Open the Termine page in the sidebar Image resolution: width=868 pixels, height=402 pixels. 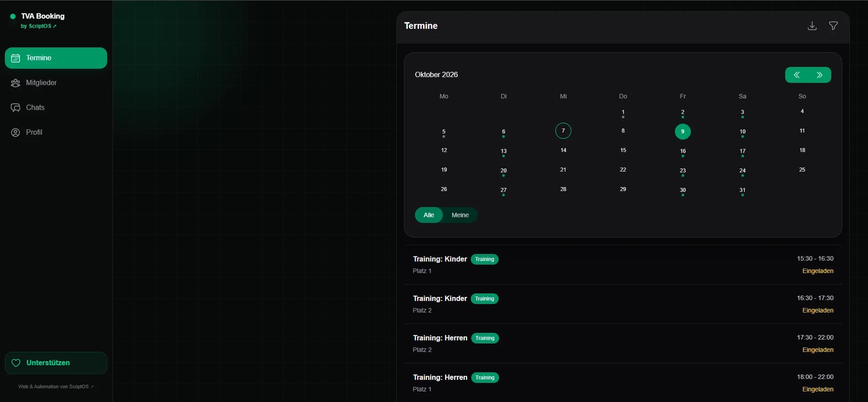pyautogui.click(x=56, y=58)
